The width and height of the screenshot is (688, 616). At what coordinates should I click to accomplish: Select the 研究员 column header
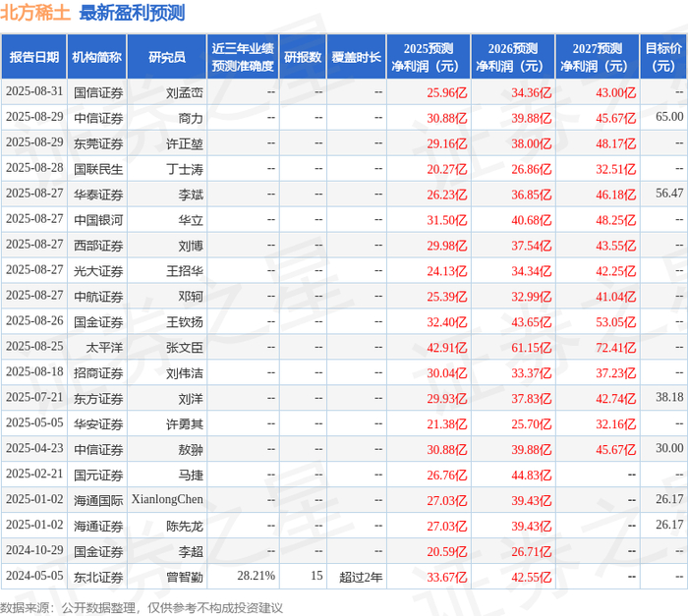(x=167, y=57)
